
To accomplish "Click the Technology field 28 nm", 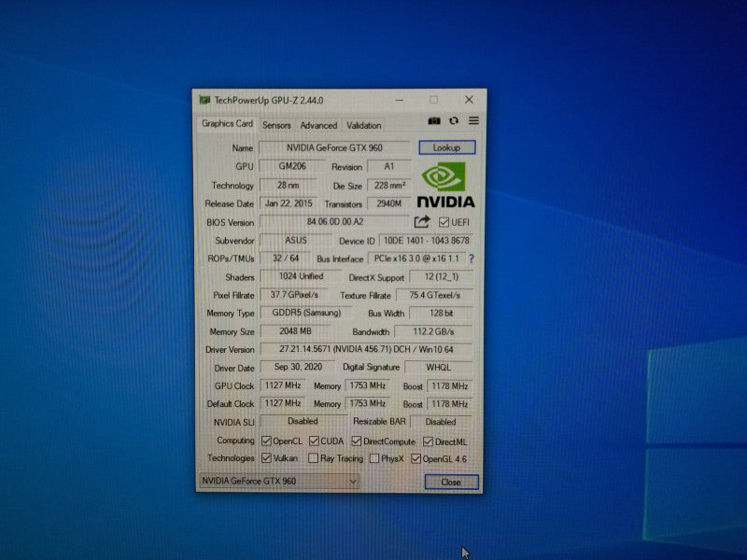I will 289,185.
